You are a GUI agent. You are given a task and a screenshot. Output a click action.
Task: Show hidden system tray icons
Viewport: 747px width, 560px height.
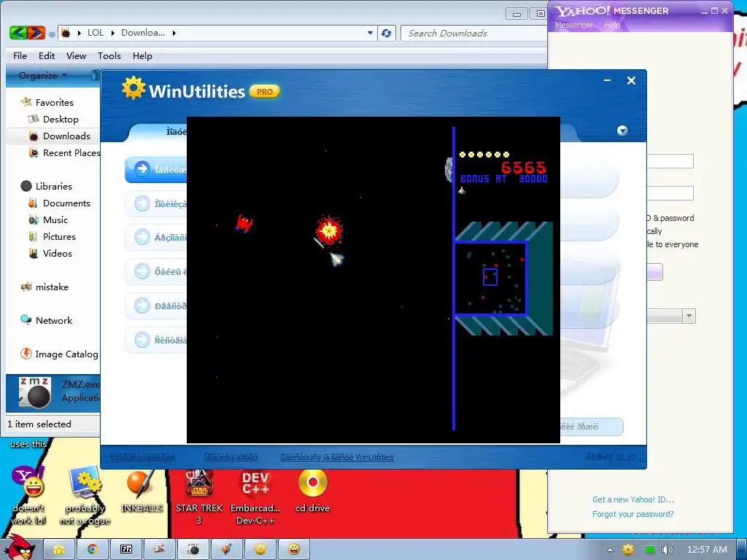(611, 550)
